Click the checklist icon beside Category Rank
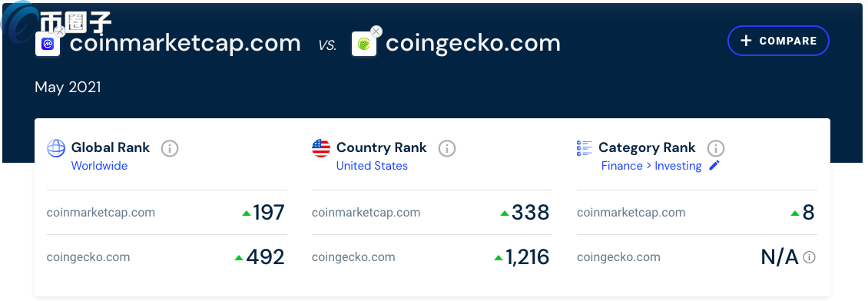 (585, 147)
